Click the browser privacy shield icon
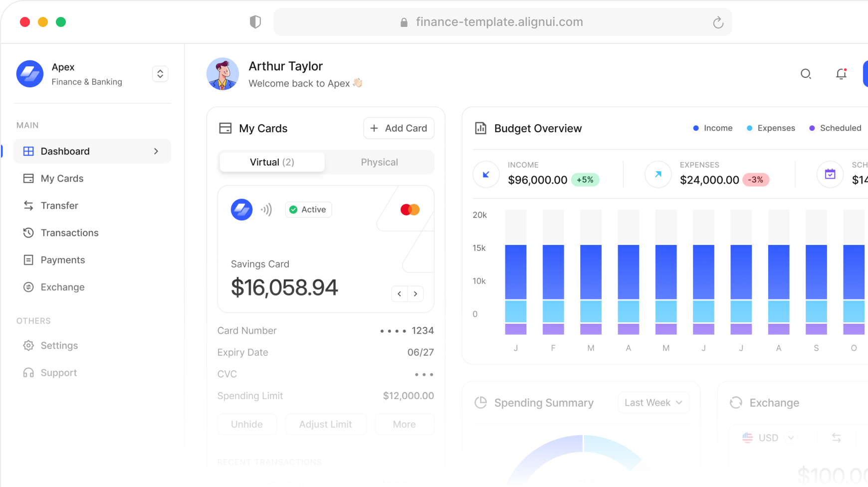The height and width of the screenshot is (487, 868). pos(255,22)
